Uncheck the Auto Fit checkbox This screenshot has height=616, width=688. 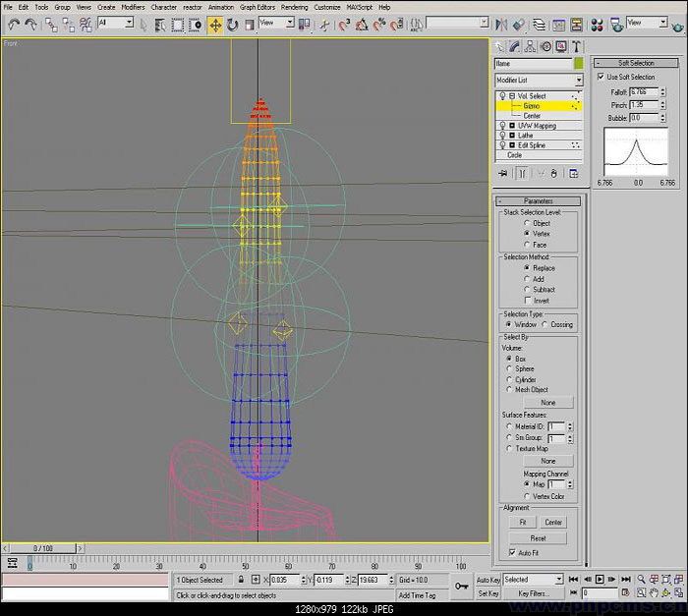[x=512, y=552]
